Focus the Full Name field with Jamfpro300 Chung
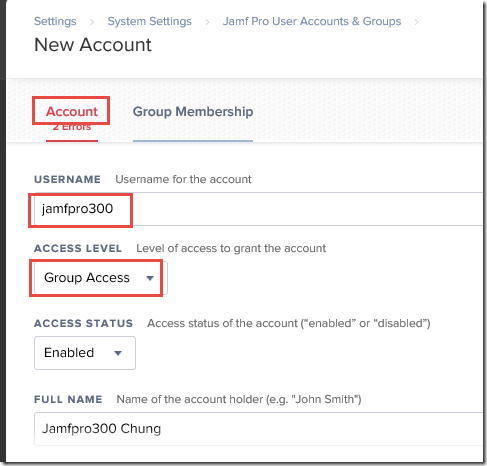 click(x=259, y=429)
